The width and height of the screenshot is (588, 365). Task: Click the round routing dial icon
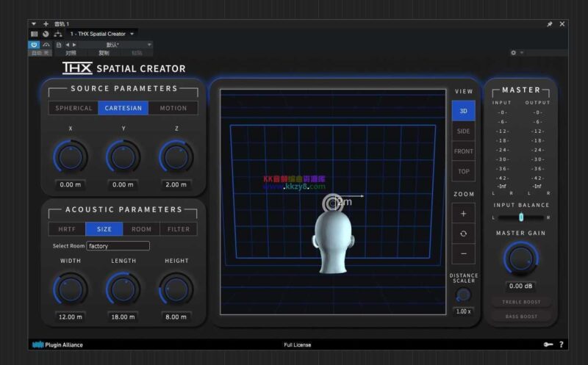(x=46, y=34)
